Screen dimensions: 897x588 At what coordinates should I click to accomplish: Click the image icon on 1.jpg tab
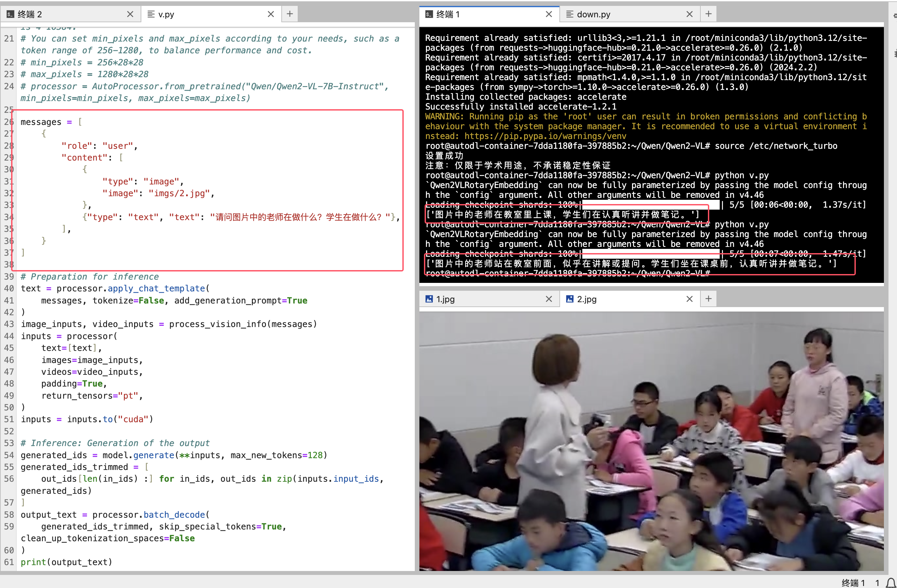429,299
